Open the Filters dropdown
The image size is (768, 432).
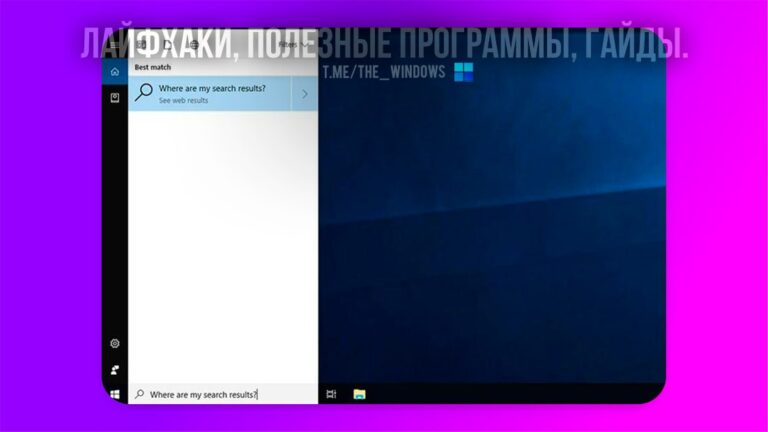point(293,45)
